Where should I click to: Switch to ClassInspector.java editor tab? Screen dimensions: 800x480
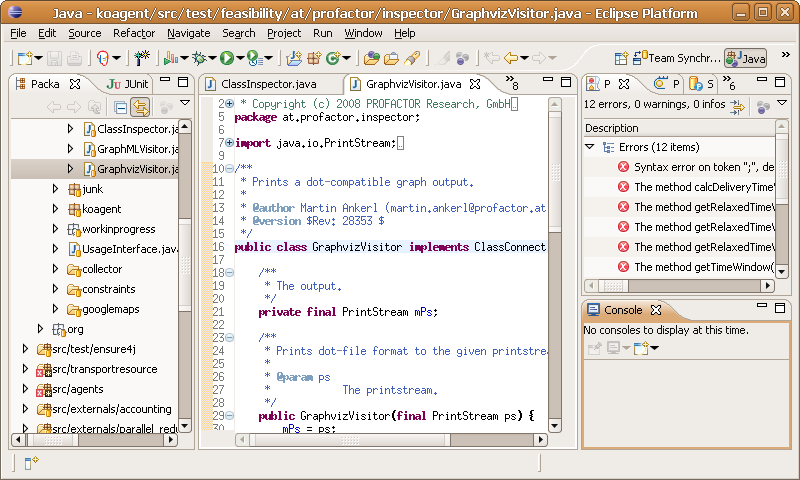tap(268, 84)
